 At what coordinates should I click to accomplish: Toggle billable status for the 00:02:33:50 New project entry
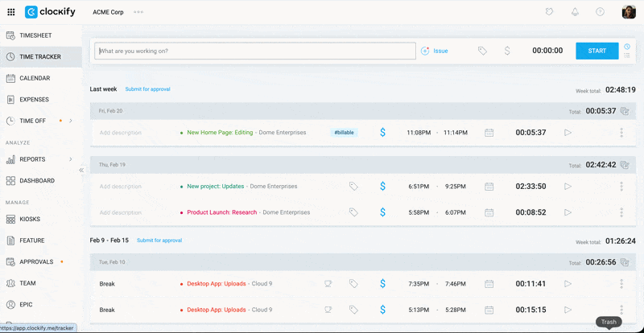tap(382, 187)
